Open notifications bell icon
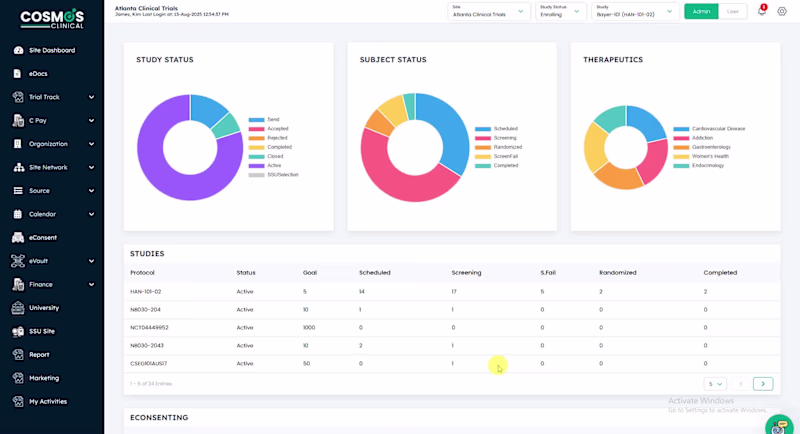This screenshot has width=800, height=434. coord(762,11)
